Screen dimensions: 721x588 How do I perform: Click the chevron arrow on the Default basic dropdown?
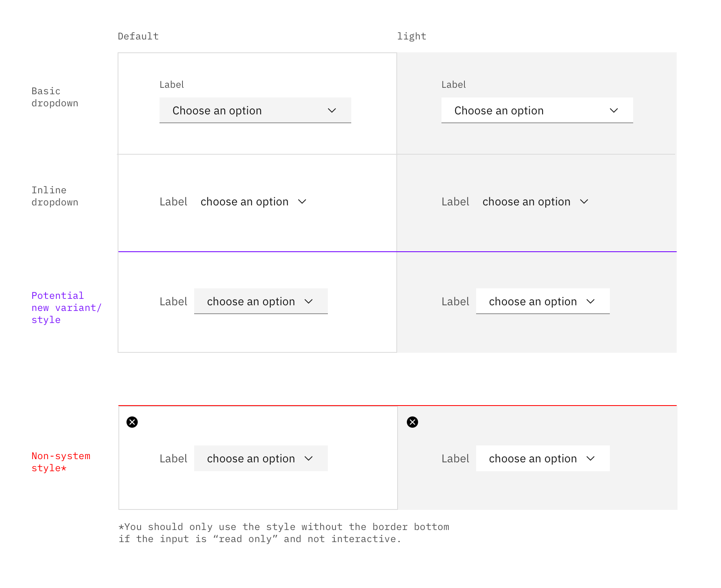point(332,110)
